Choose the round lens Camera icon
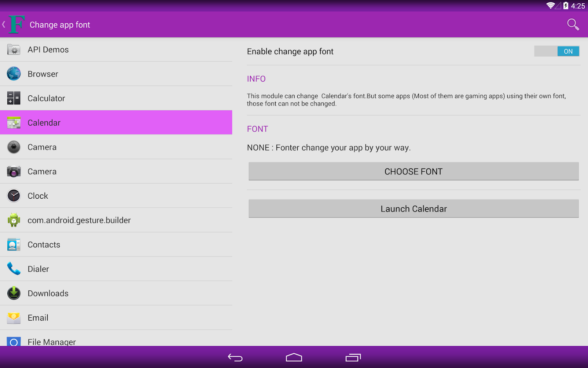The image size is (588, 368). tap(14, 147)
